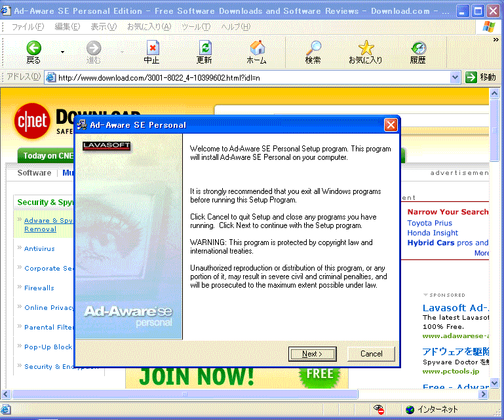Screen dimensions: 504x420
Task: Click the page icon in address bar
Action: click(x=50, y=77)
